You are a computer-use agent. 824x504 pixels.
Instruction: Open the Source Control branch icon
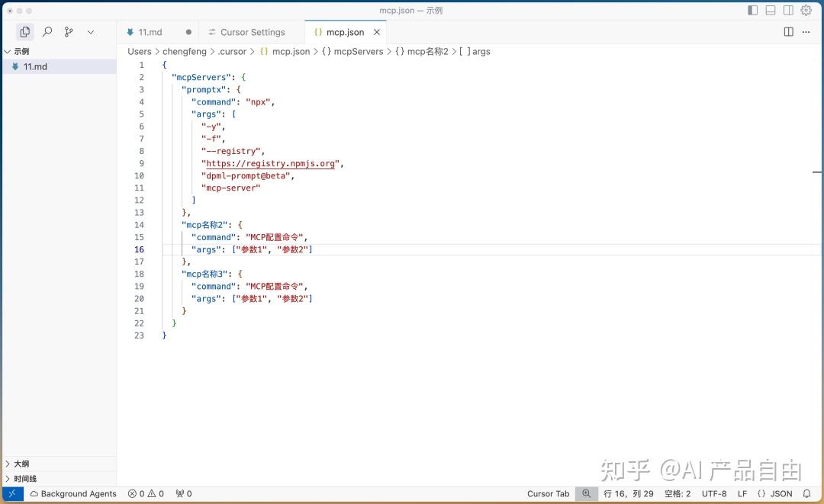tap(69, 32)
